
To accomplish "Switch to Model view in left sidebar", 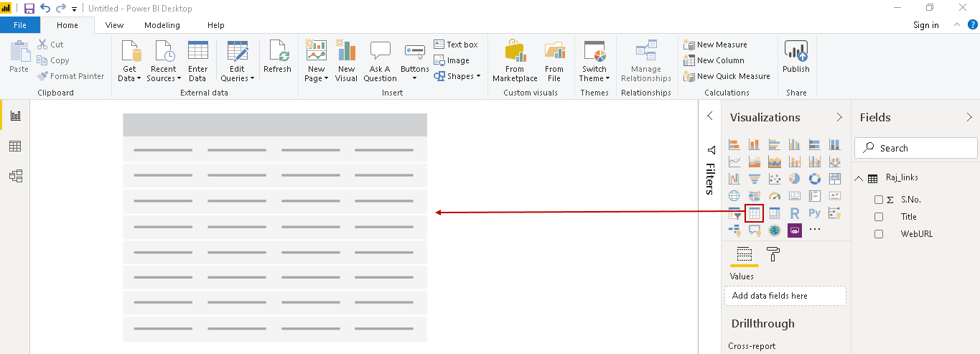I will (x=15, y=176).
